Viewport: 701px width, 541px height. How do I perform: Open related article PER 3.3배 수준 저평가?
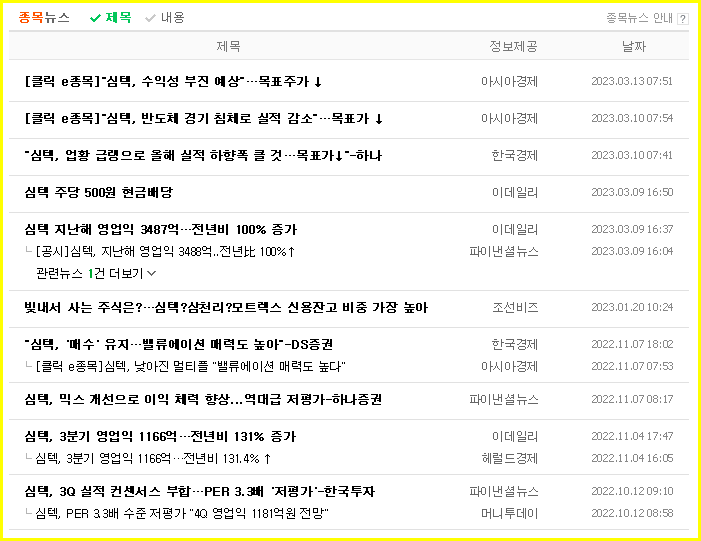point(182,514)
